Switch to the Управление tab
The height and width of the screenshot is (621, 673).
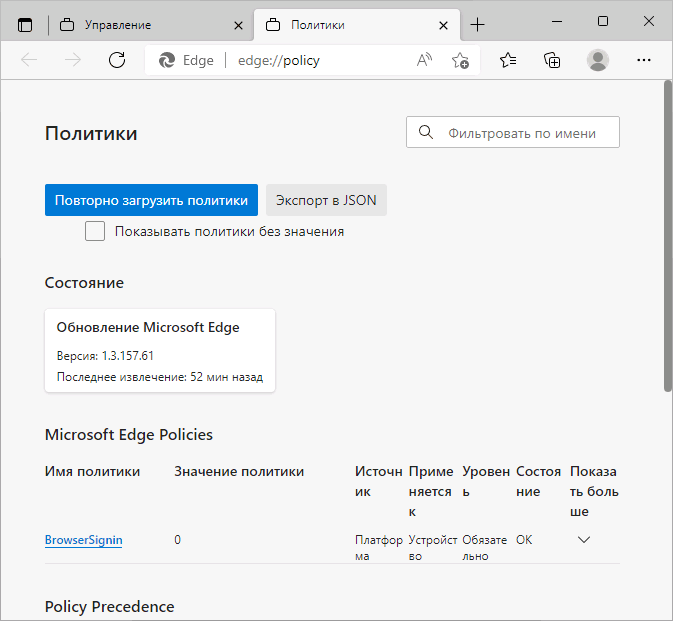tap(152, 25)
